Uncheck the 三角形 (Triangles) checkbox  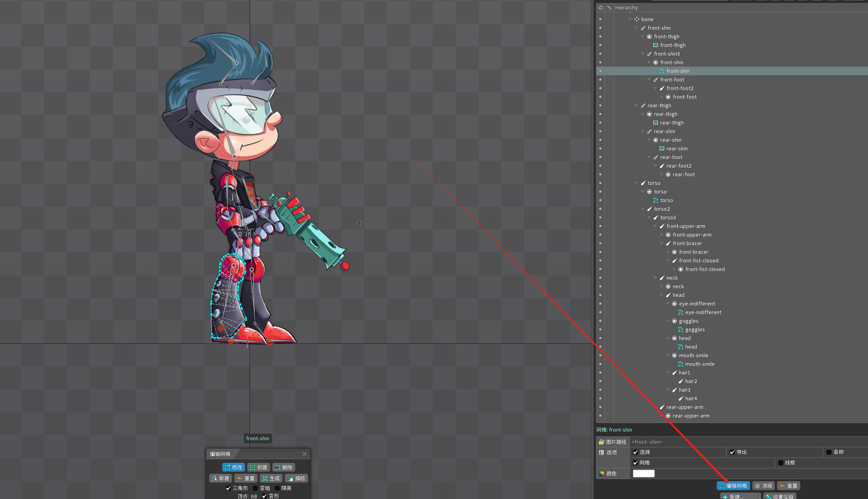click(228, 488)
